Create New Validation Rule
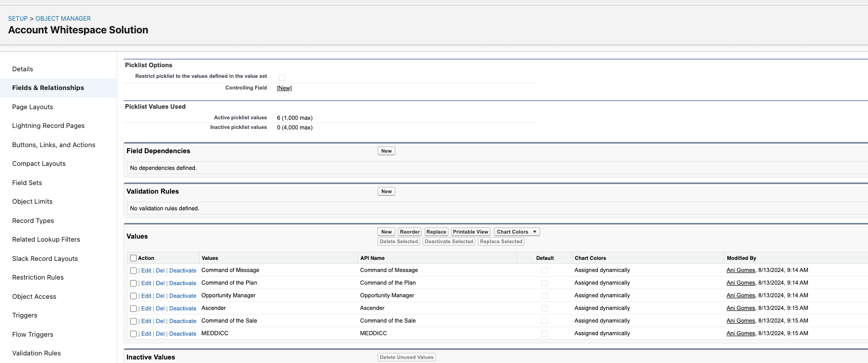 tap(386, 192)
